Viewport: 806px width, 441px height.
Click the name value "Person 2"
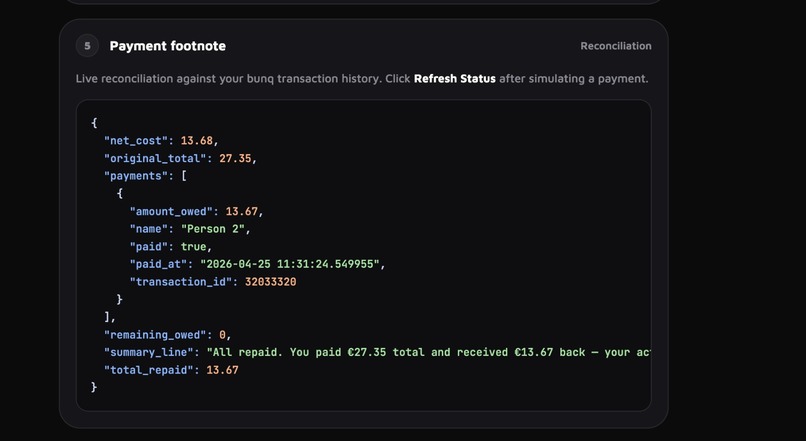click(213, 229)
